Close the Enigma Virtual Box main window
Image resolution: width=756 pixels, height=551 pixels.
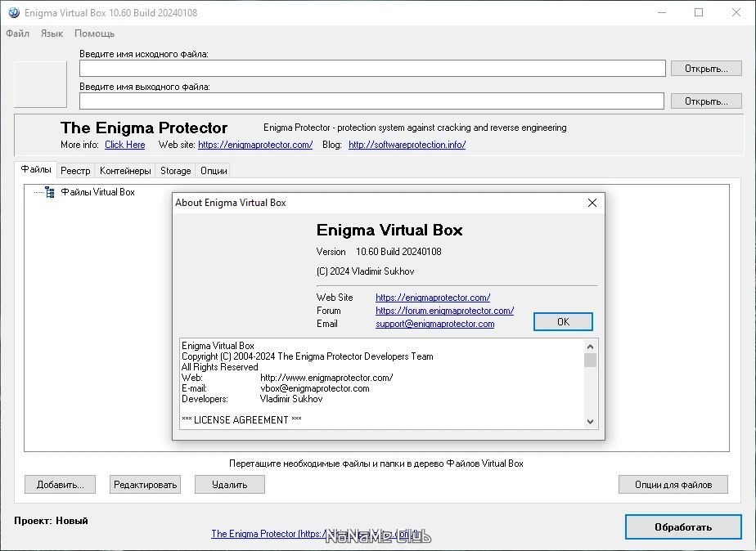click(736, 12)
